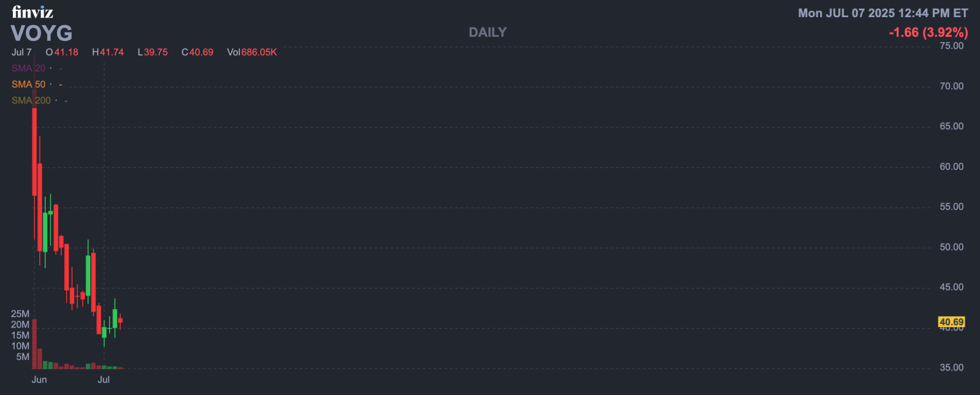The width and height of the screenshot is (980, 395).
Task: Open the DAILY timeframe label
Action: [488, 32]
